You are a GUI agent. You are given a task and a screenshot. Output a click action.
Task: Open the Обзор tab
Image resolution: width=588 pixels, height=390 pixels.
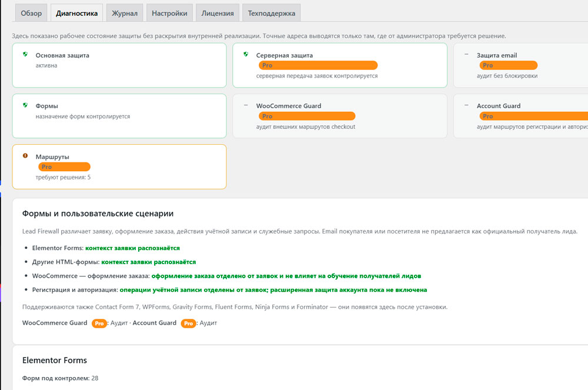(x=31, y=13)
